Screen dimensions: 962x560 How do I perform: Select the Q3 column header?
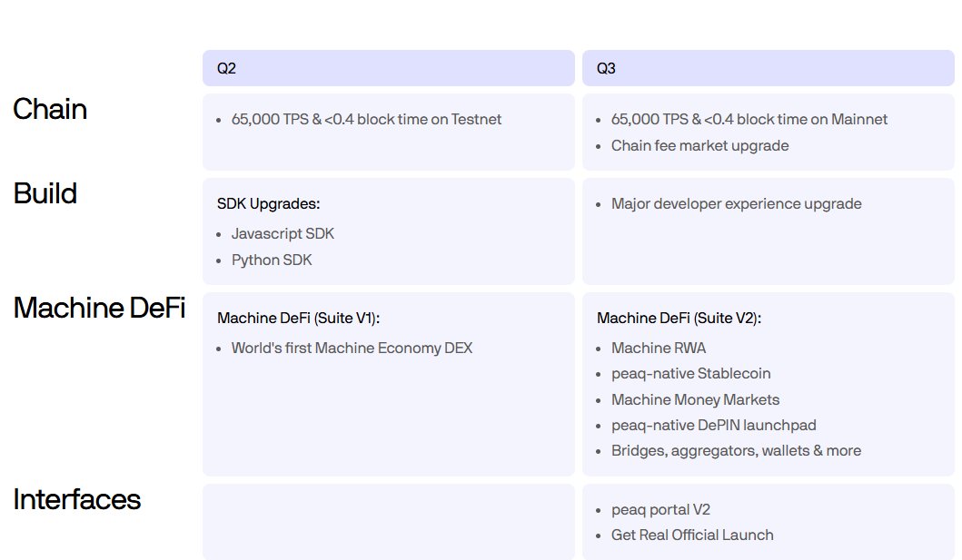769,68
